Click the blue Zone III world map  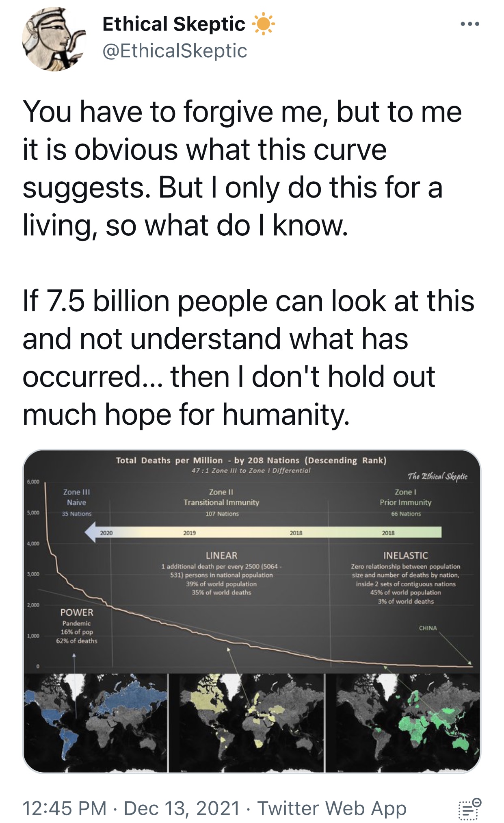coord(95,723)
